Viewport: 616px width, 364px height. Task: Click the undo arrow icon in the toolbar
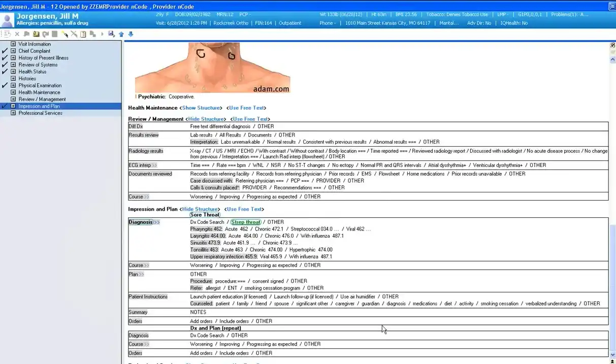point(46,34)
